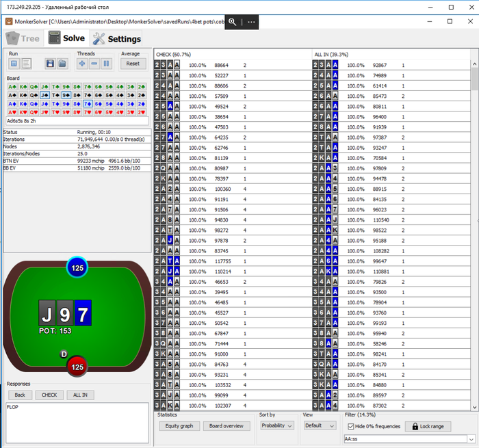Select the CHECK row with EV 117755
479x448 pixels.
click(233, 261)
